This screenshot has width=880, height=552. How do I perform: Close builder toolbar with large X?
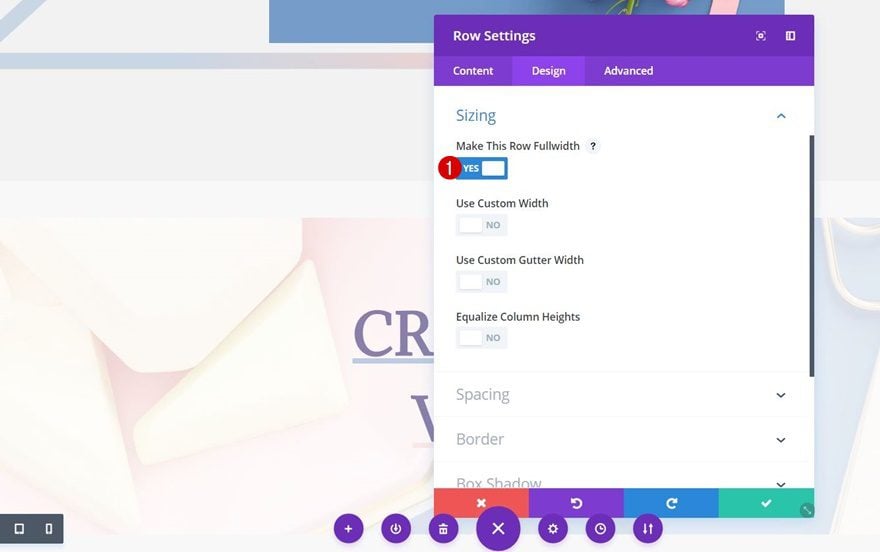498,528
